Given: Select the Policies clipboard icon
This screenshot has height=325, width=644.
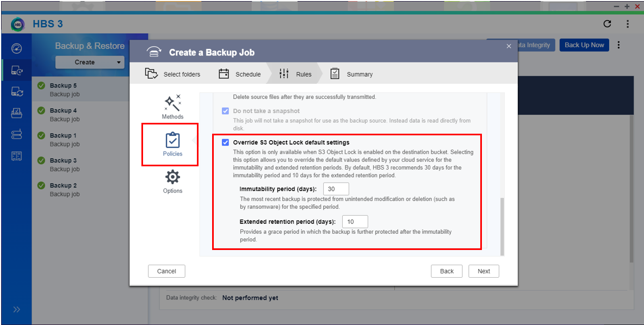Looking at the screenshot, I should [x=172, y=141].
